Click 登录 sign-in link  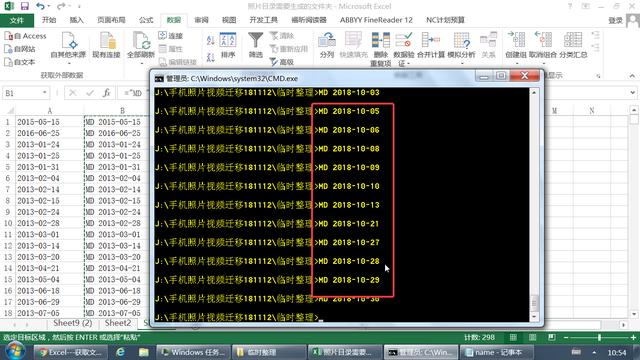pos(615,20)
